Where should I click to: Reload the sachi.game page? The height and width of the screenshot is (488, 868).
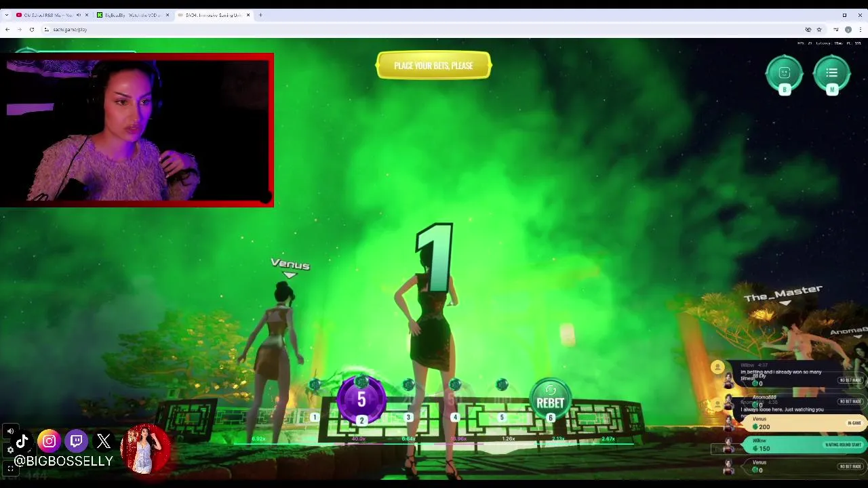coord(32,30)
